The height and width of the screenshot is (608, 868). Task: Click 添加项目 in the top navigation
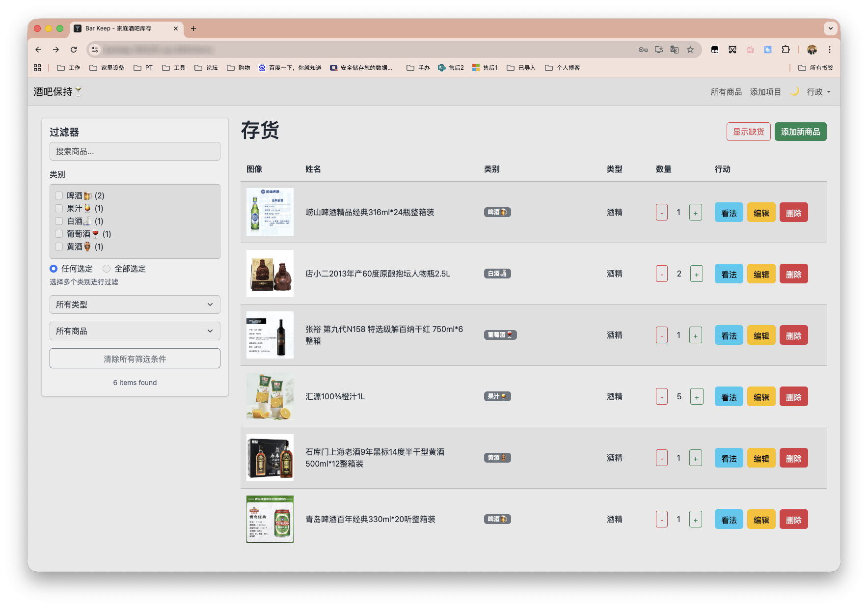pyautogui.click(x=765, y=91)
